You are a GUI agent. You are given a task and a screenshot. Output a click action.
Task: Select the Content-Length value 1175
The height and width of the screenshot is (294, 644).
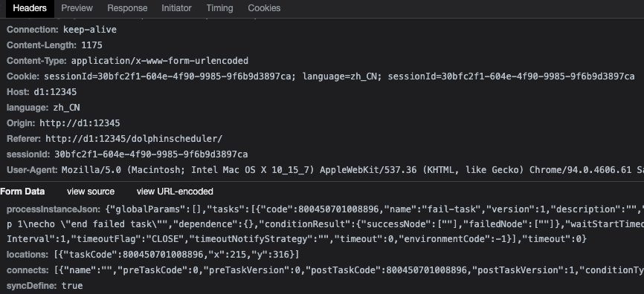point(91,45)
